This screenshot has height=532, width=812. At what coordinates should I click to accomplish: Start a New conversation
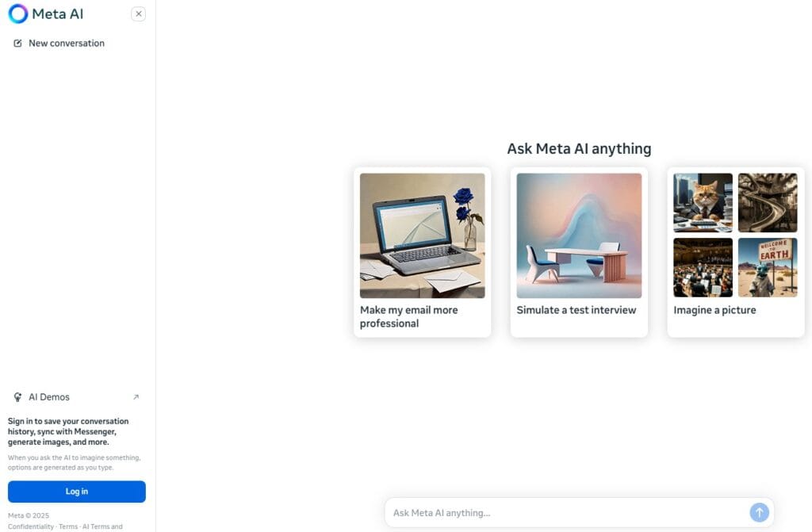(67, 43)
